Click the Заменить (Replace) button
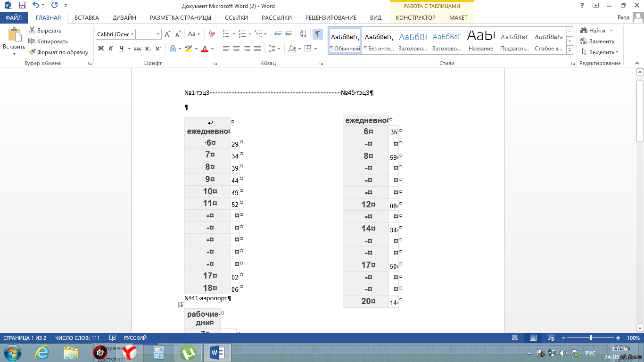The image size is (644, 362). (x=597, y=41)
